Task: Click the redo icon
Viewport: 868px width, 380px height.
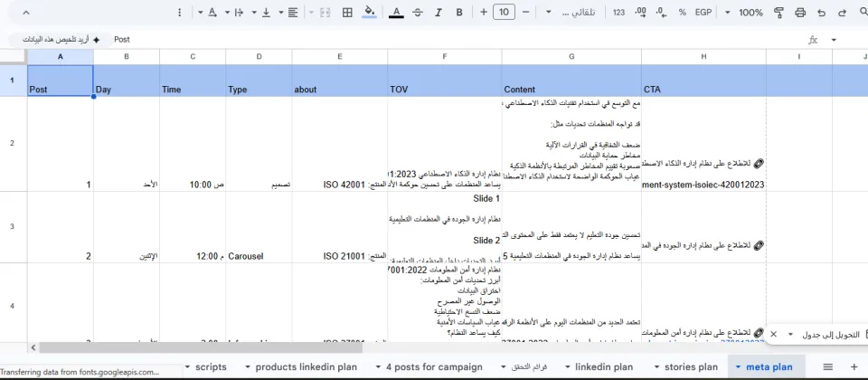Action: 842,12
